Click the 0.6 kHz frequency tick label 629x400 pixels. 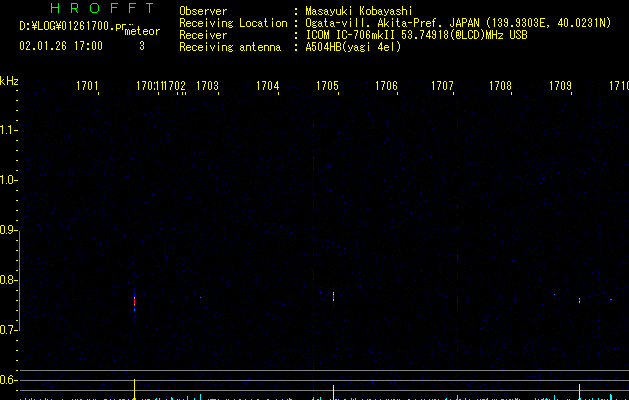(7, 380)
